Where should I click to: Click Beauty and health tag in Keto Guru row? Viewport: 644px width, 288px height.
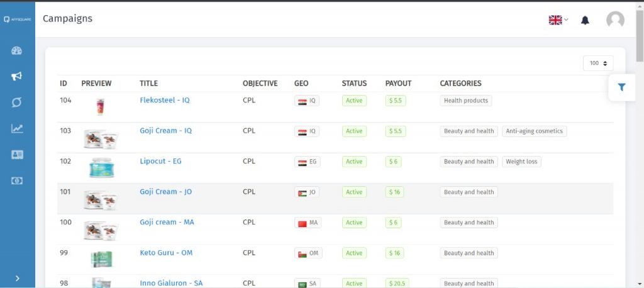(x=469, y=253)
